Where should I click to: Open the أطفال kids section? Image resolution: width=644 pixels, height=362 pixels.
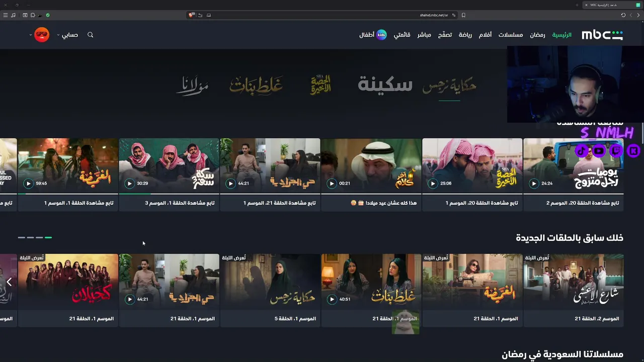point(373,35)
